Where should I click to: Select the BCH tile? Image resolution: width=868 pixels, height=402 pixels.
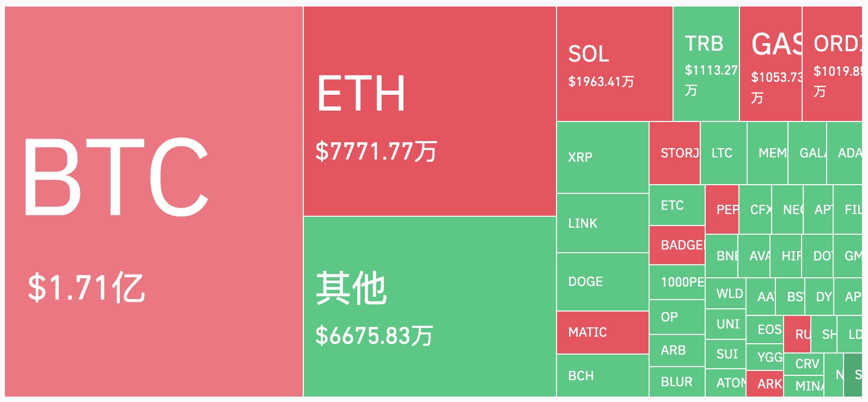tap(602, 375)
